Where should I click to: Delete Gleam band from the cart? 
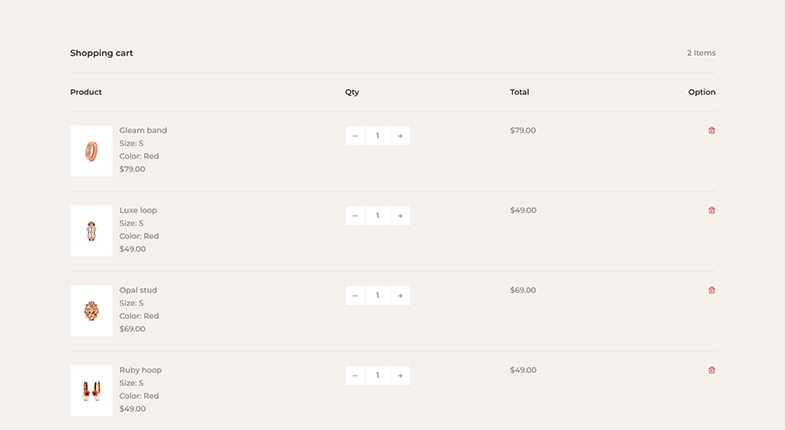[711, 131]
